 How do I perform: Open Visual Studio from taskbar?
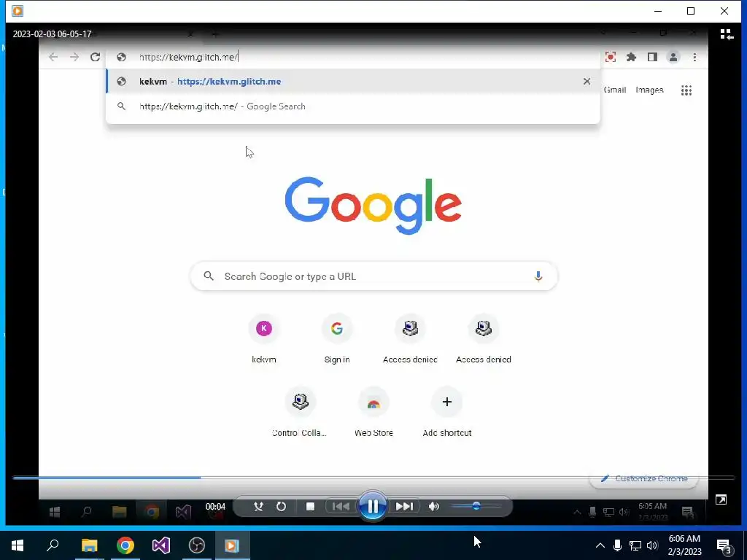[x=161, y=545]
